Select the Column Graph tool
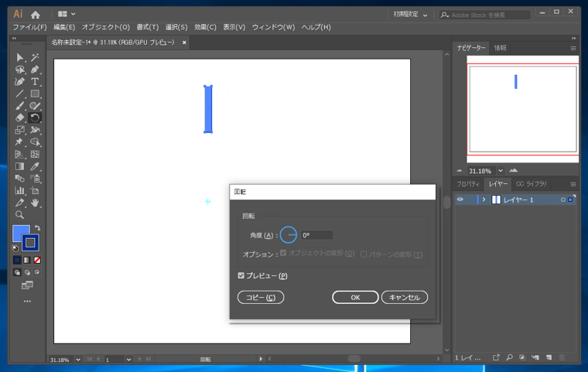The image size is (588, 372). [19, 190]
